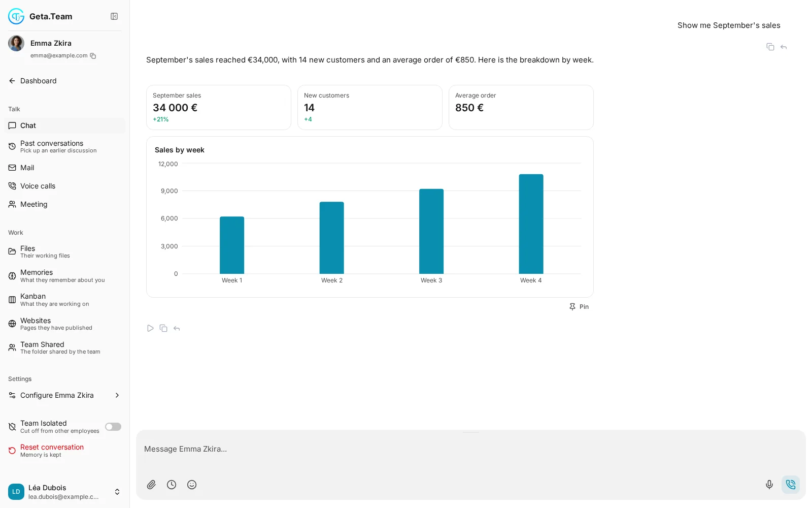812x508 pixels.
Task: Open the Chat section
Action: (65, 125)
